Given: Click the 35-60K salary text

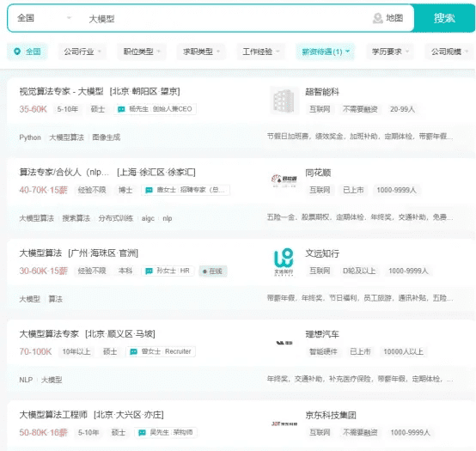Looking at the screenshot, I should tap(34, 109).
